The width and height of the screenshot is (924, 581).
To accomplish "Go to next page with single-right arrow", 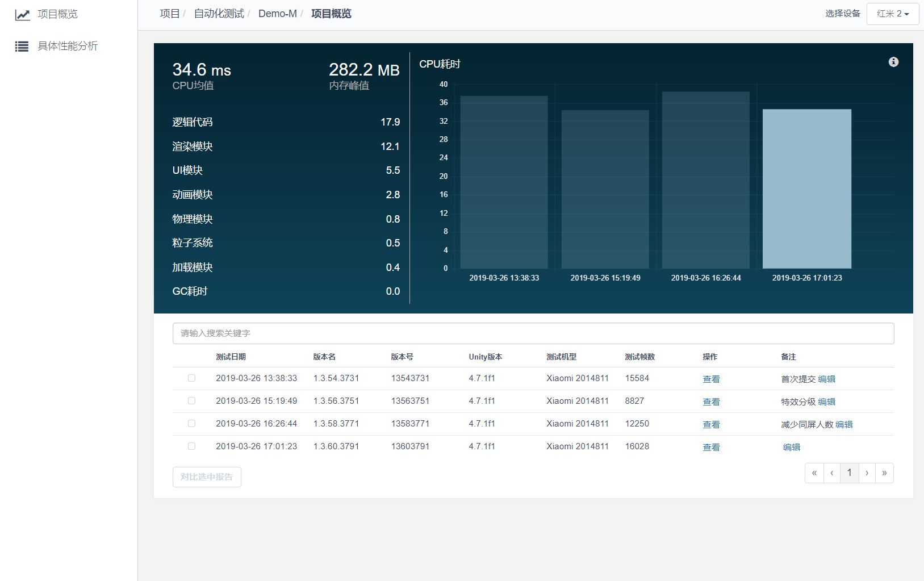I will pyautogui.click(x=867, y=473).
